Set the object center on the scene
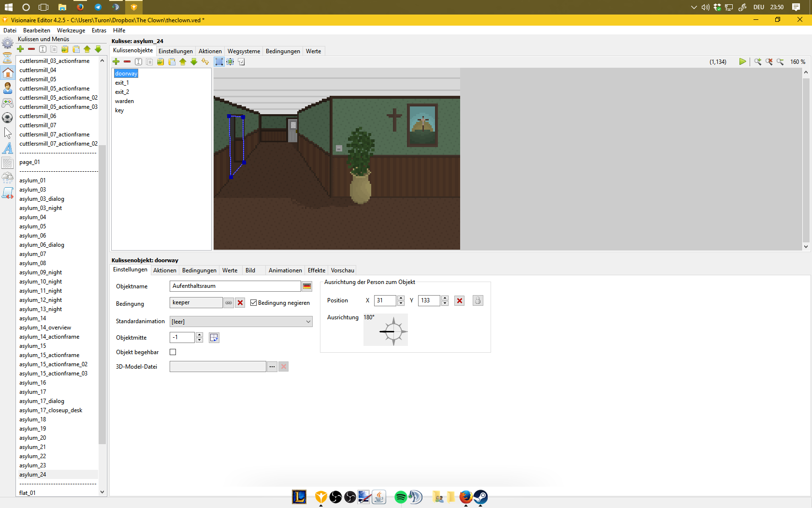Viewport: 812px width, 508px height. [x=214, y=338]
